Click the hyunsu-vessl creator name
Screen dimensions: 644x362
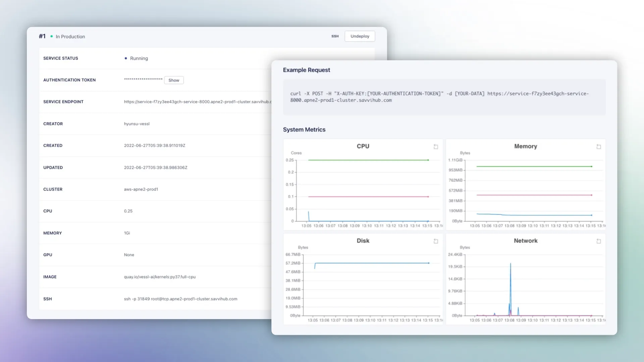point(137,124)
